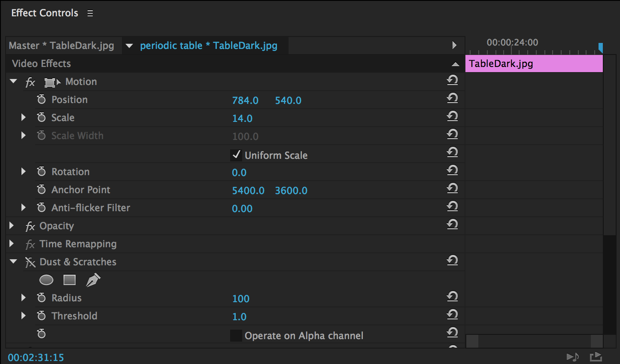
Task: Reset the Scale parameter
Action: coord(452,116)
